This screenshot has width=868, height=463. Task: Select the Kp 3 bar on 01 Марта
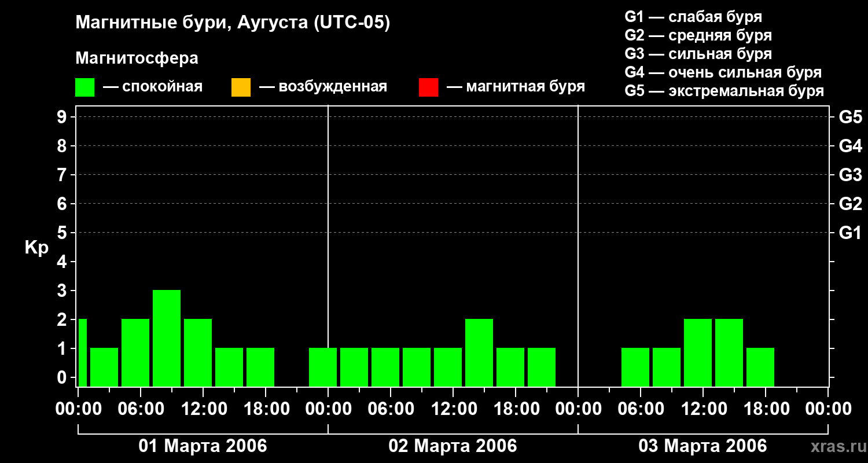pos(167,338)
